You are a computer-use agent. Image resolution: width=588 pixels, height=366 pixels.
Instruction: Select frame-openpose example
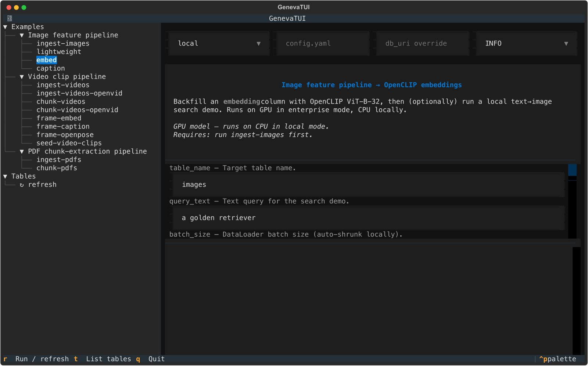pos(65,135)
